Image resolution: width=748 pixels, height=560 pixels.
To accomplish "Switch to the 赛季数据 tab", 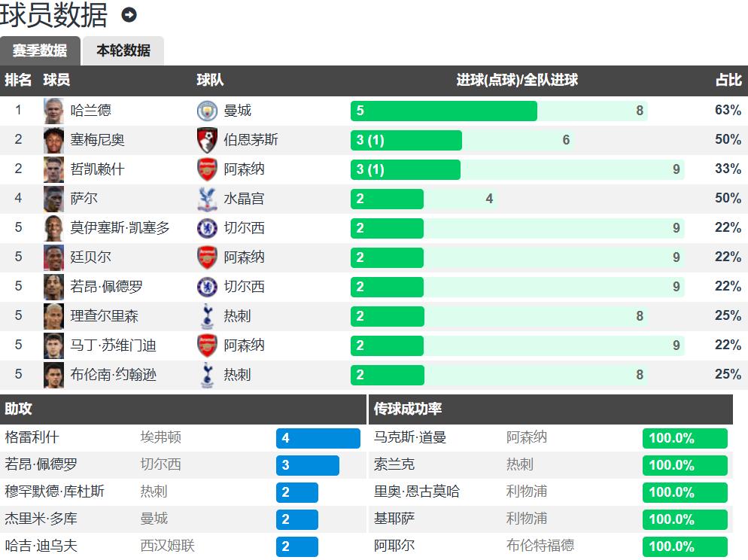I will click(x=40, y=50).
